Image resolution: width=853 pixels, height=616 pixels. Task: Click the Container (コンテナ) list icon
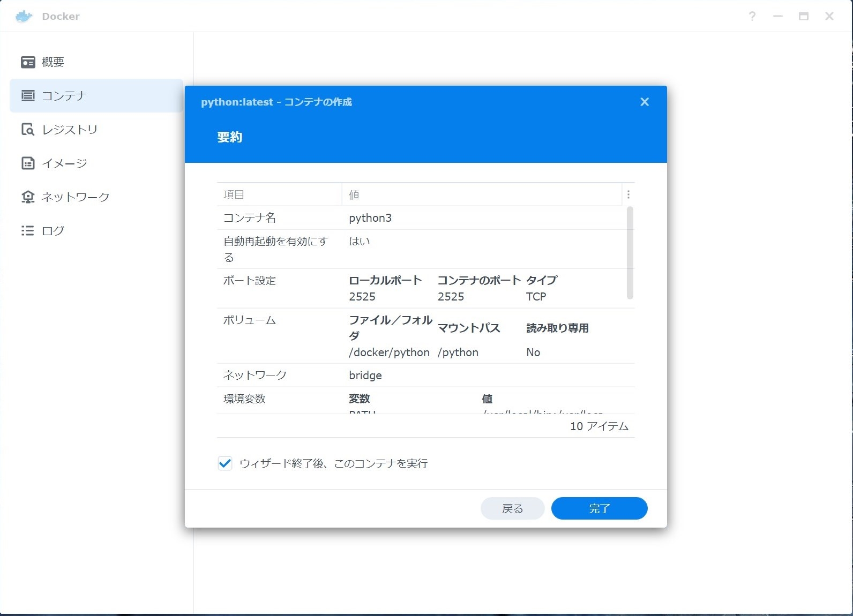point(28,96)
